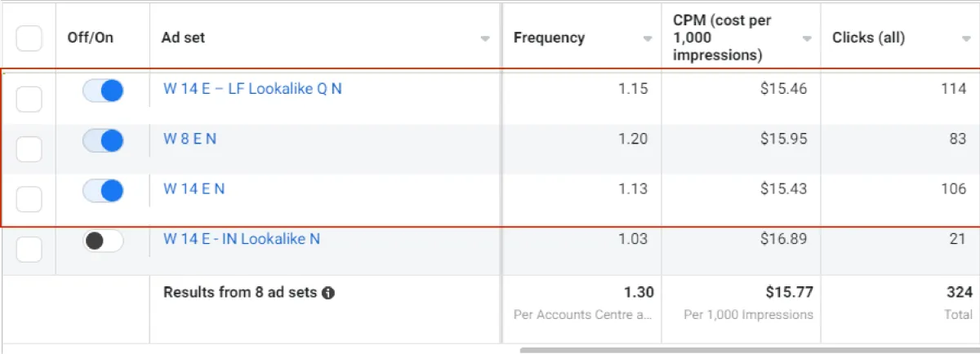
Task: Check the box for W 14 E N
Action: coord(29,199)
